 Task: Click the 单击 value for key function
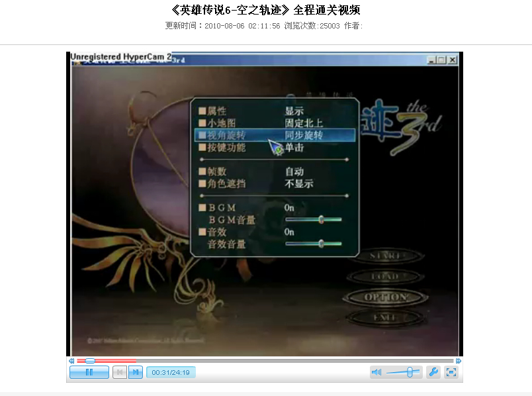[x=294, y=148]
